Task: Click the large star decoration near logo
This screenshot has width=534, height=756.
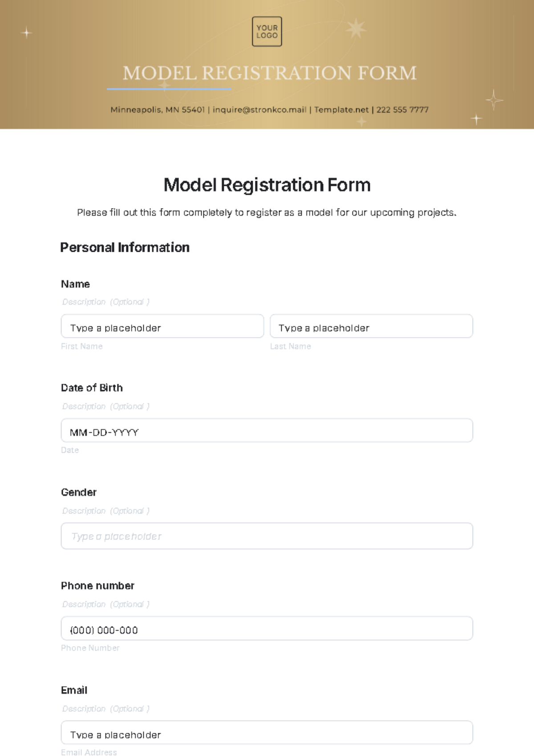Action: [x=356, y=29]
